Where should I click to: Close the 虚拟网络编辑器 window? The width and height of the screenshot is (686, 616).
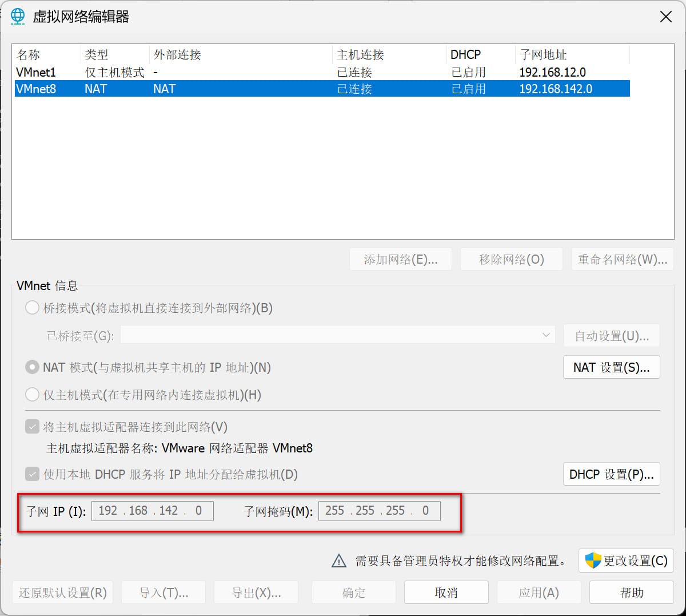click(665, 17)
